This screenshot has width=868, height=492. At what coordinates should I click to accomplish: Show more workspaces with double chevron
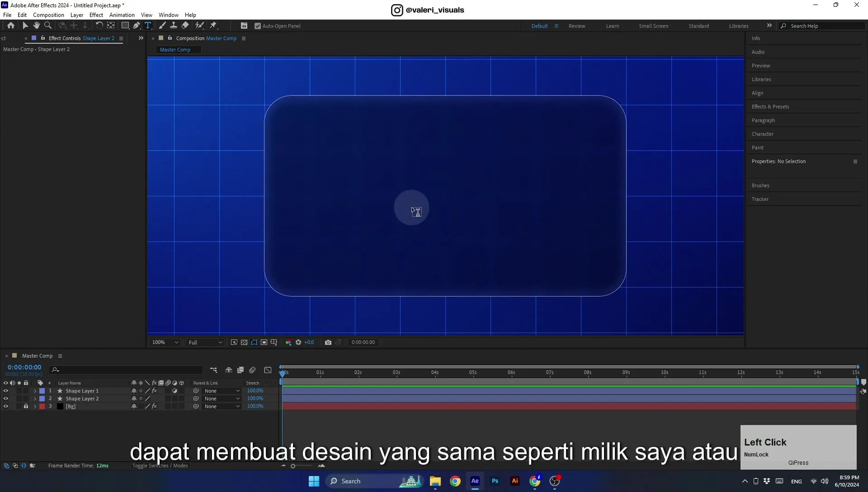(769, 25)
